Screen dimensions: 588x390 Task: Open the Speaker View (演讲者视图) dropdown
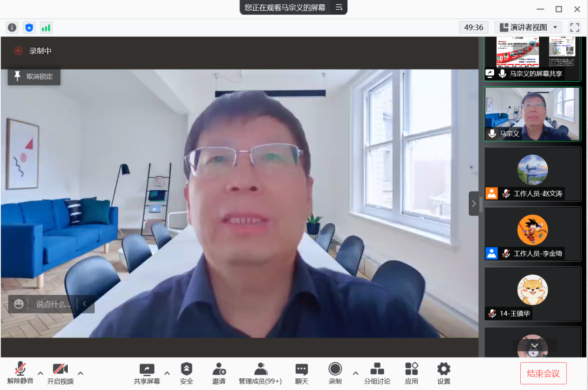(x=528, y=27)
